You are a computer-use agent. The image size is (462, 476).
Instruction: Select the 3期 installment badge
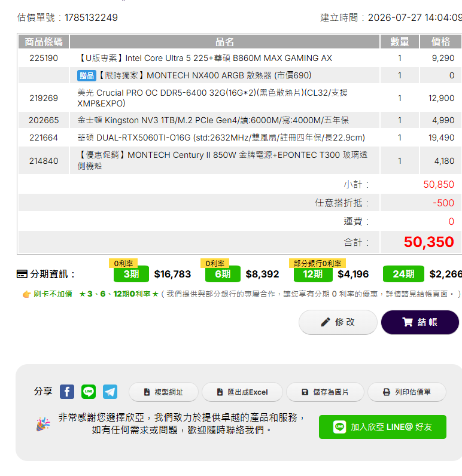[x=131, y=274]
